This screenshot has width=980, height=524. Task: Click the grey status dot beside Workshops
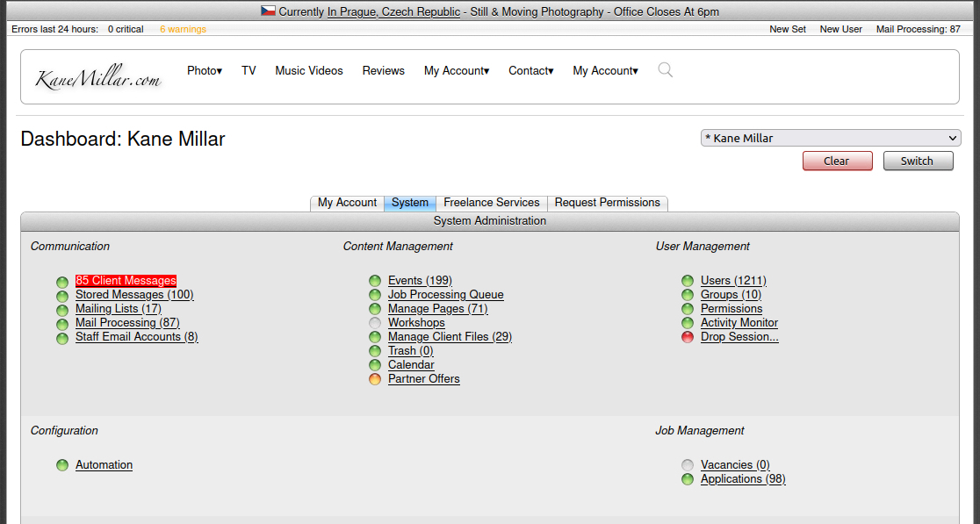375,323
